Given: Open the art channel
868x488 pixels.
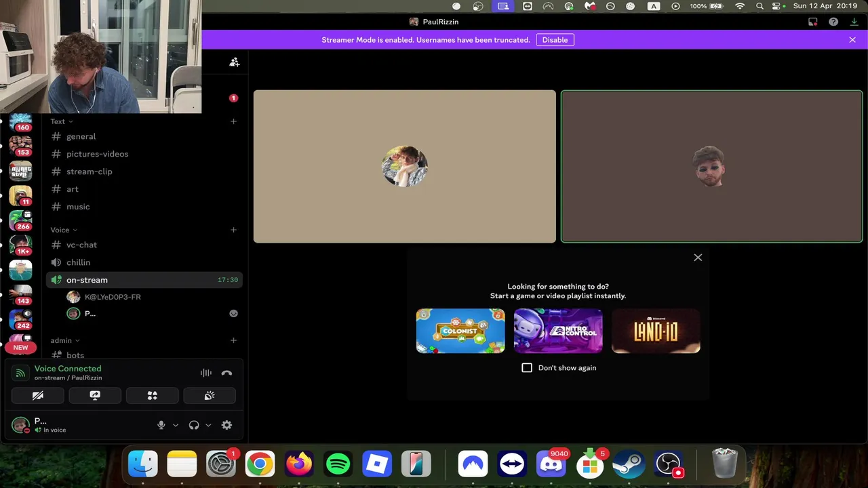Looking at the screenshot, I should [144, 189].
